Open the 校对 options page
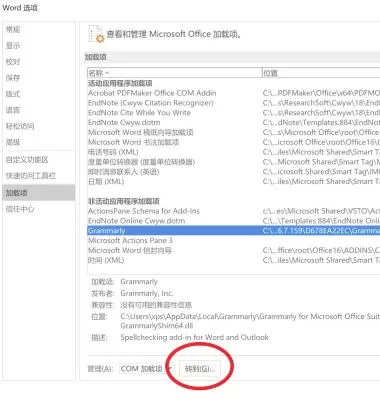This screenshot has width=380, height=399. pyautogui.click(x=13, y=62)
